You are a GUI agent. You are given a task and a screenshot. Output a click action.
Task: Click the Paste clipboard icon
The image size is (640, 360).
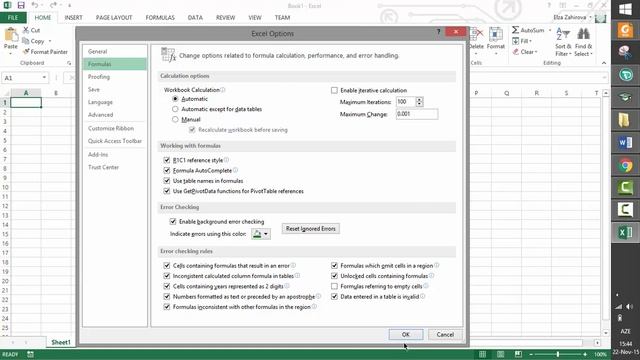pyautogui.click(x=11, y=35)
